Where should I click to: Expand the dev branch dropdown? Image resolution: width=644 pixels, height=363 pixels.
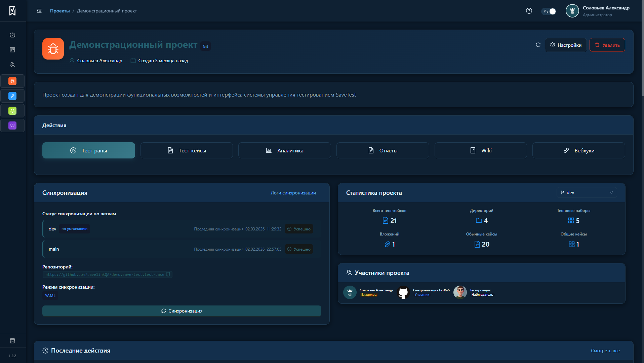[x=587, y=192]
